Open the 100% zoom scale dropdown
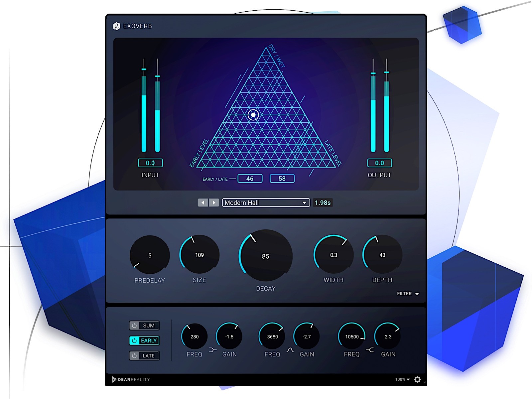The image size is (532, 399). coord(402,379)
